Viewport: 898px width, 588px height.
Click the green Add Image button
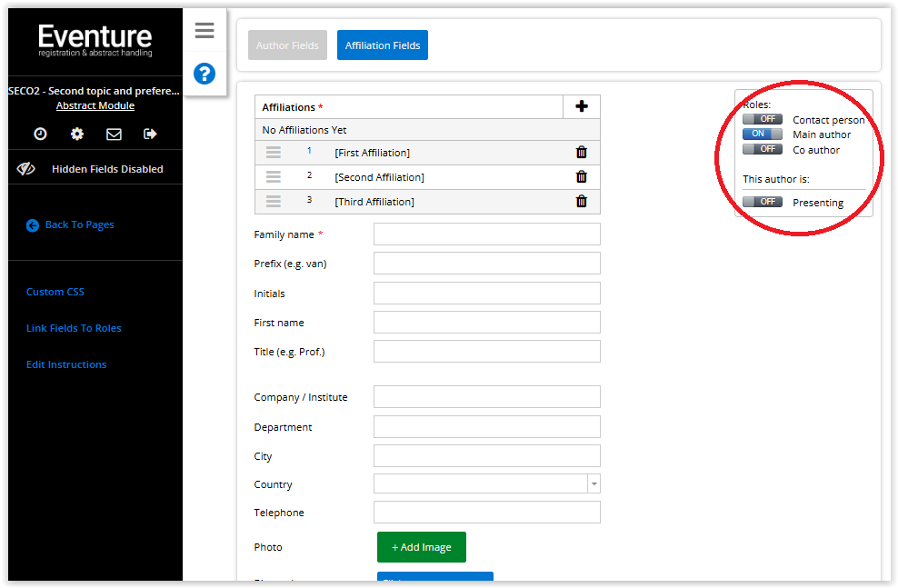click(x=422, y=547)
